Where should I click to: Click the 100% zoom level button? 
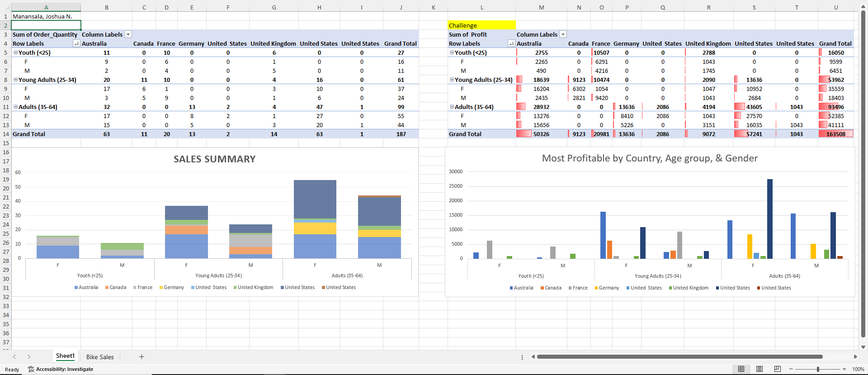[x=858, y=369]
